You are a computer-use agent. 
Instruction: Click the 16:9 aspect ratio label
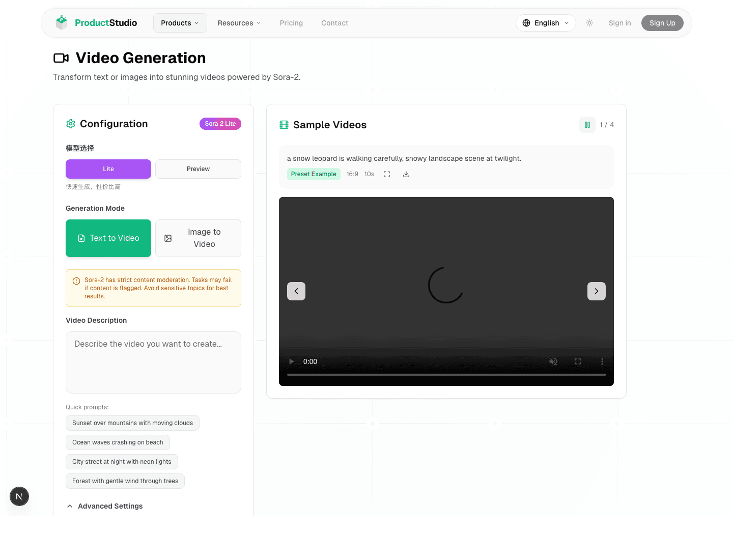pos(352,174)
